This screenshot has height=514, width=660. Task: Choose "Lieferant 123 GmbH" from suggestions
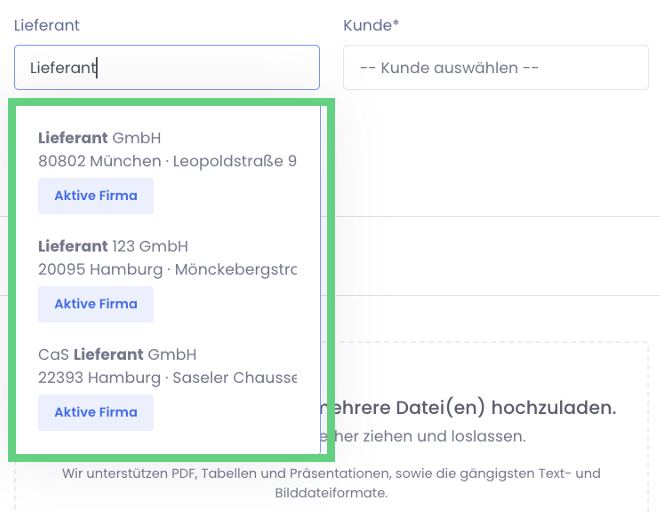point(113,246)
